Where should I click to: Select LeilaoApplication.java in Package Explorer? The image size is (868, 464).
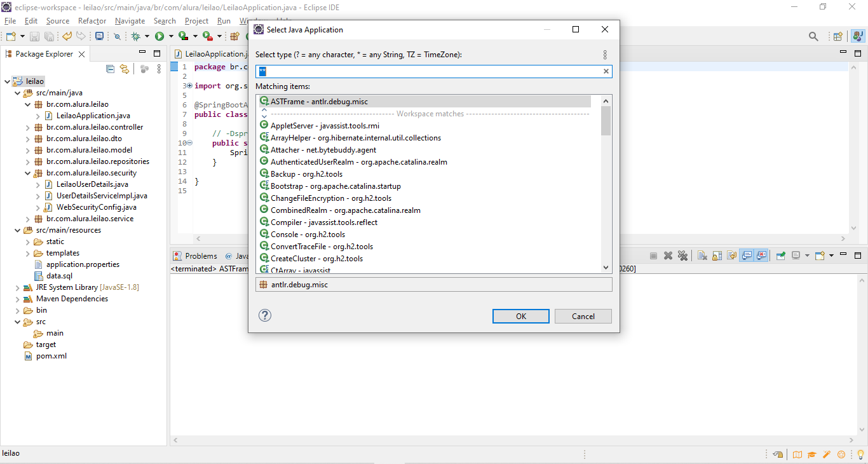pyautogui.click(x=93, y=116)
